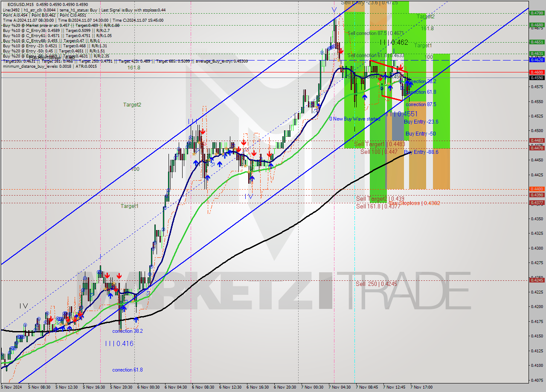Click the orange 0.4400 price tag on axis
546x392 pixels.
click(x=536, y=189)
